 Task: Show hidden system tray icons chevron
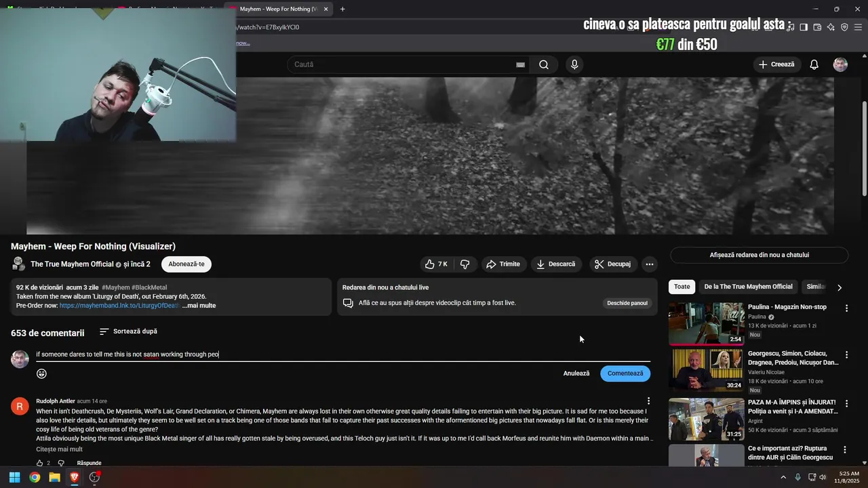coord(783,477)
